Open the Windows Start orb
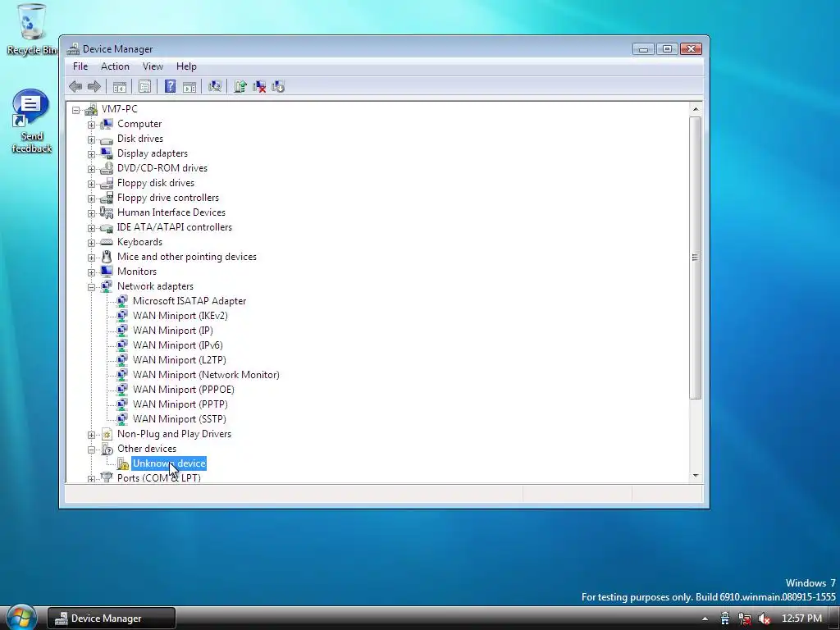The width and height of the screenshot is (840, 630). pos(21,617)
